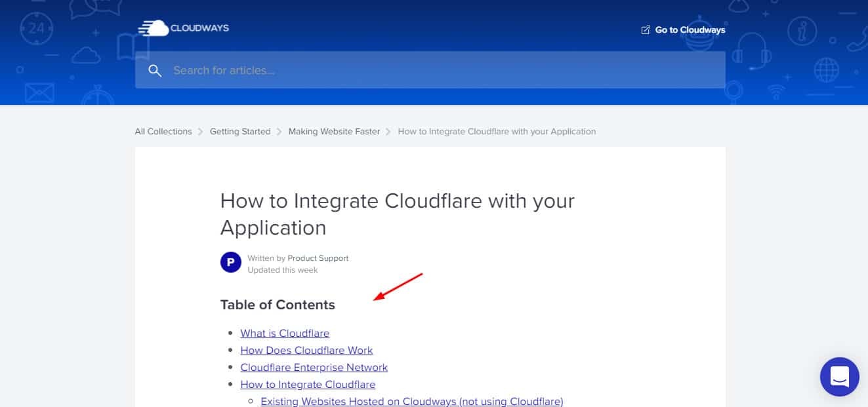Open the What is Cloudflare link
868x407 pixels.
[x=285, y=334]
